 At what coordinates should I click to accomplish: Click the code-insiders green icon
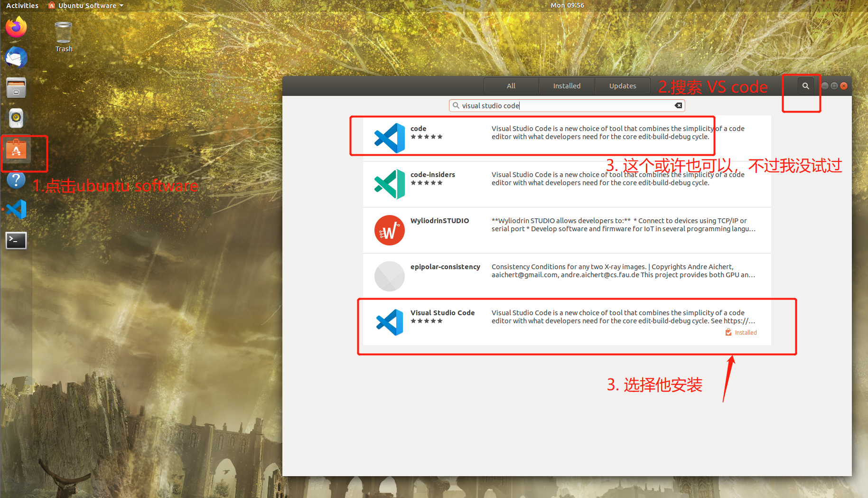[x=389, y=184]
